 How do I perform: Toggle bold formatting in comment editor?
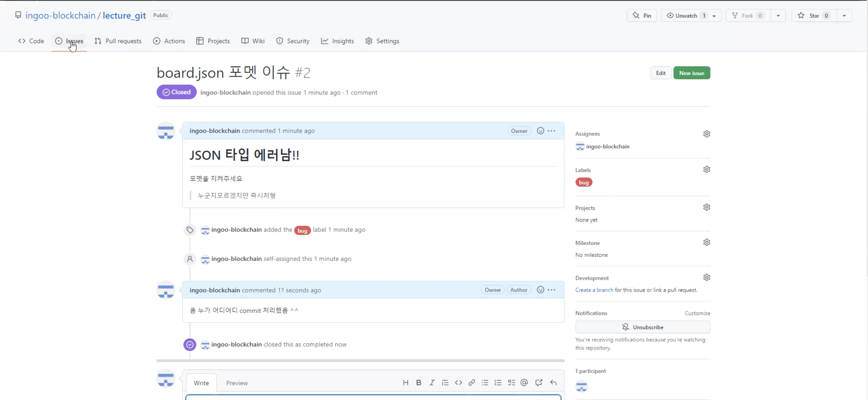[x=418, y=382]
